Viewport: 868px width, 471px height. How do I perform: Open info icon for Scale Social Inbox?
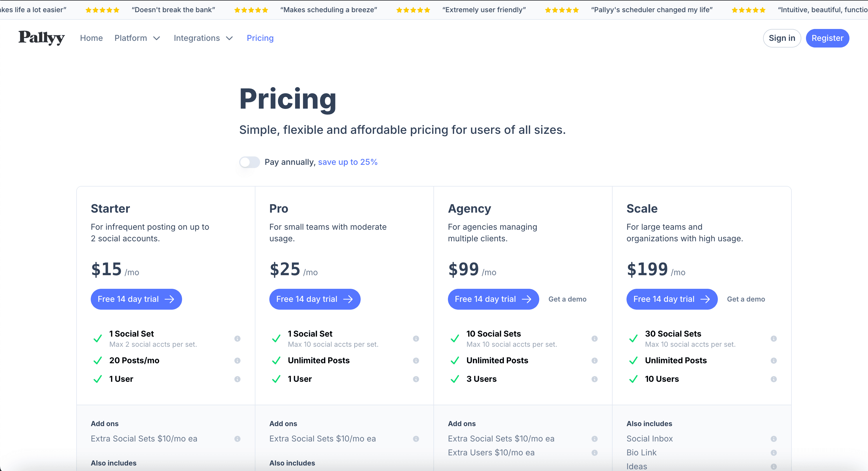(774, 439)
